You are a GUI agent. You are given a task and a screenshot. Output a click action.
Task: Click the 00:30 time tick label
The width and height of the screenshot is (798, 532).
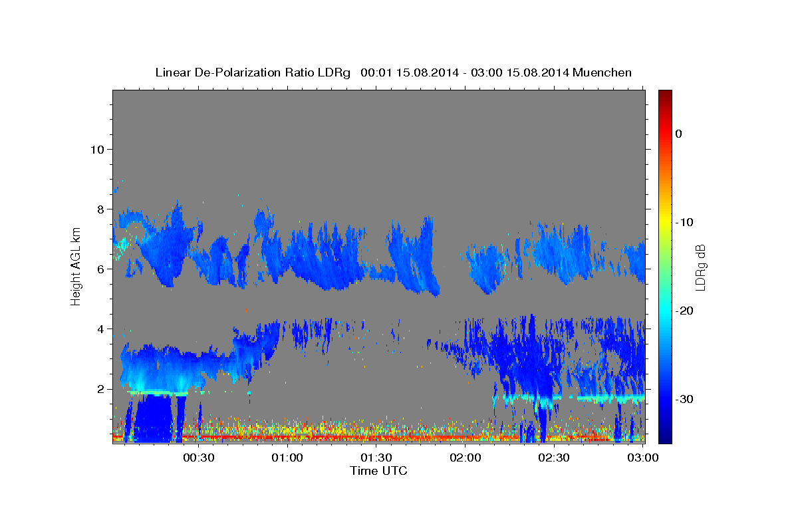tap(198, 458)
